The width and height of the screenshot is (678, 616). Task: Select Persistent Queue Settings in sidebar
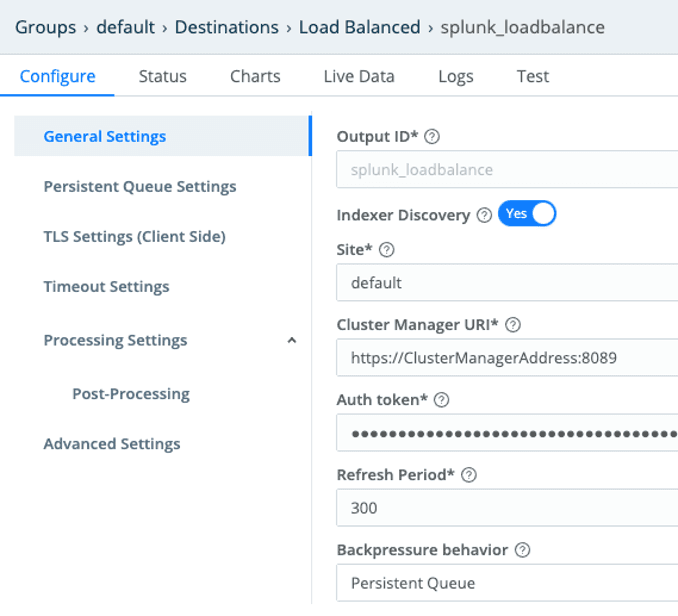[x=140, y=186]
